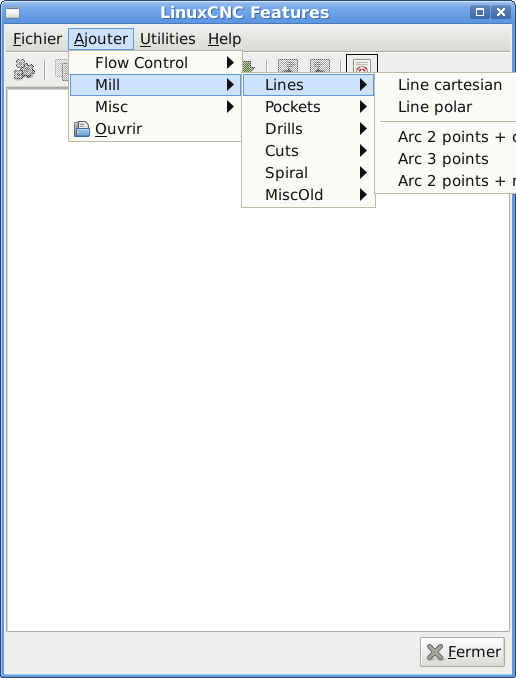Click the gears build icon in toolbar
This screenshot has height=678, width=516.
point(24,69)
